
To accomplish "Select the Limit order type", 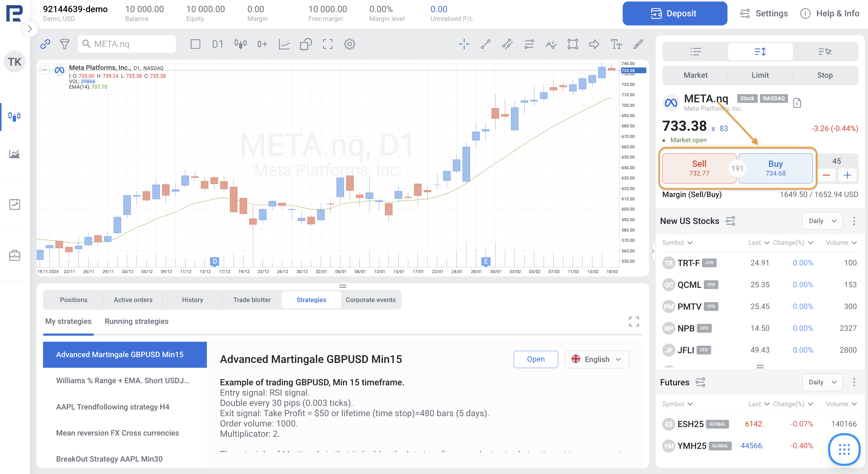I will tap(760, 75).
